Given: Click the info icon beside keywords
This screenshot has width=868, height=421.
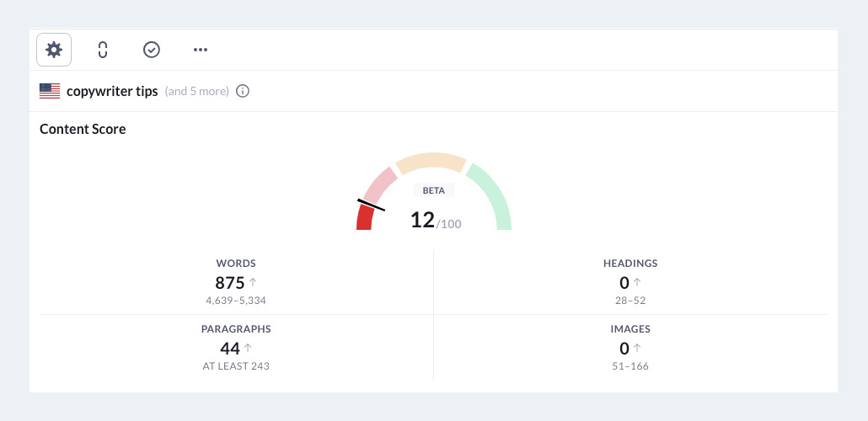Looking at the screenshot, I should pyautogui.click(x=243, y=91).
